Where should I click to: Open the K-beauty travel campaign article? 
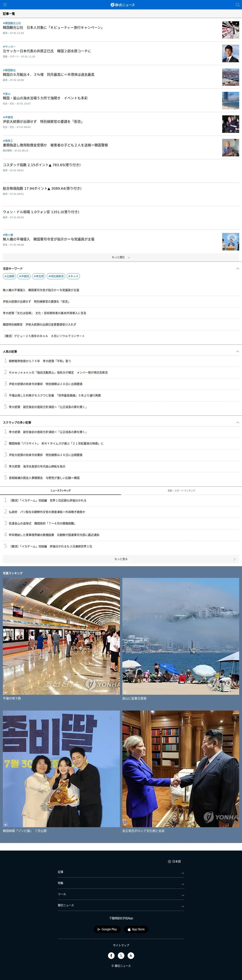[x=53, y=27]
